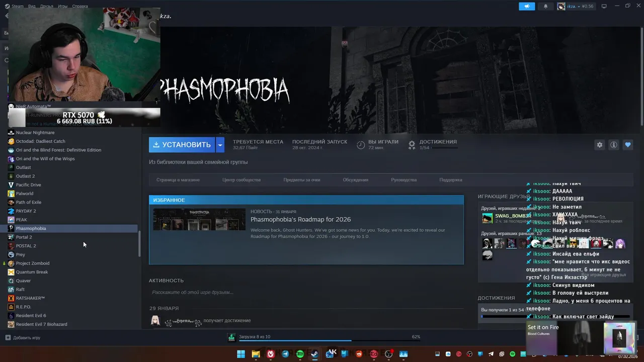Click the ikza. profile avatar
Image resolution: width=644 pixels, height=362 pixels.
click(x=561, y=7)
